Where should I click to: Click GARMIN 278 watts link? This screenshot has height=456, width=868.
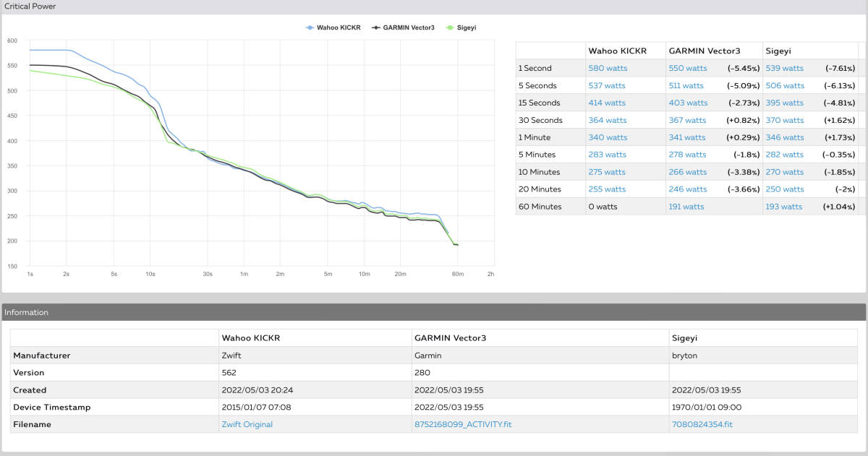687,155
